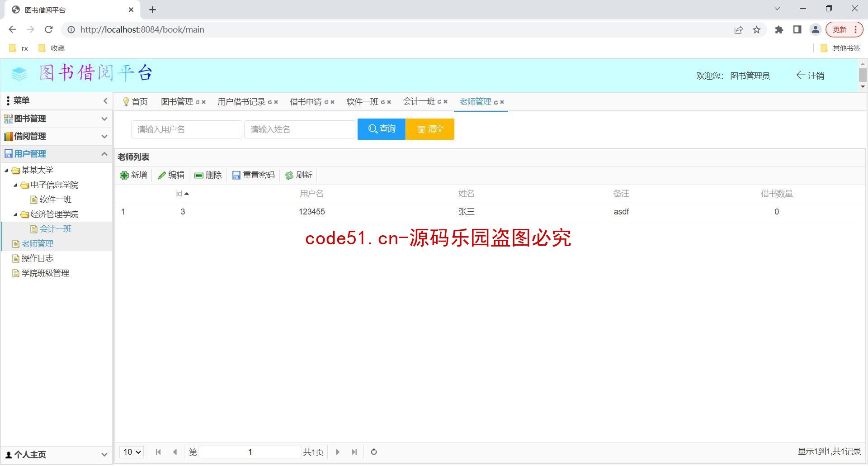Expand the 图书管理 accordion section

[x=56, y=119]
